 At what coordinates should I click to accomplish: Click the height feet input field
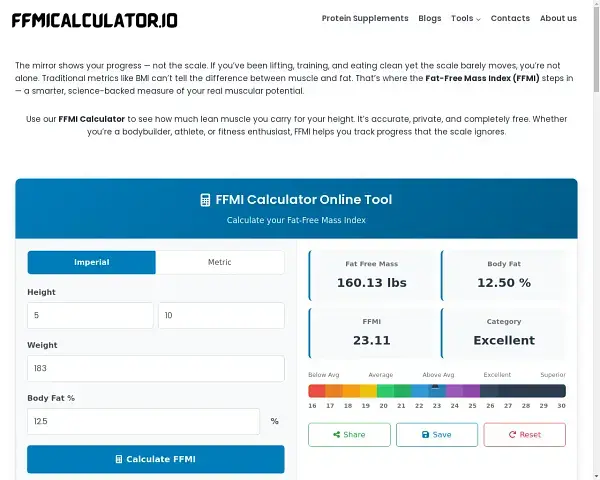90,316
